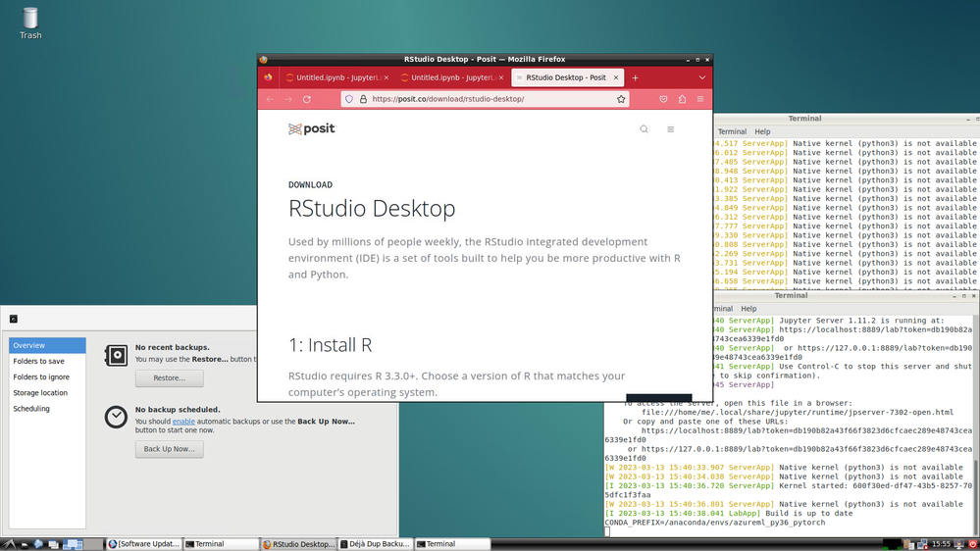980x551 pixels.
Task: Click the search icon on the Posit page
Action: [x=644, y=129]
